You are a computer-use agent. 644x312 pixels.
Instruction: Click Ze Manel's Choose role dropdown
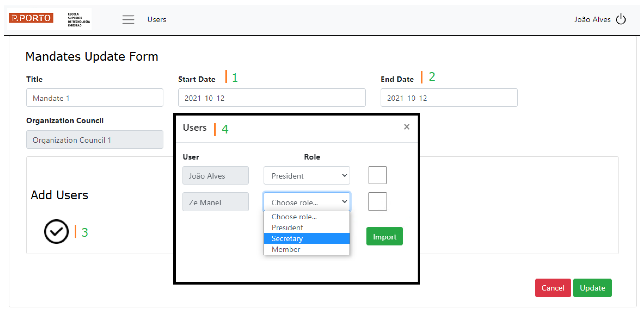(x=307, y=202)
